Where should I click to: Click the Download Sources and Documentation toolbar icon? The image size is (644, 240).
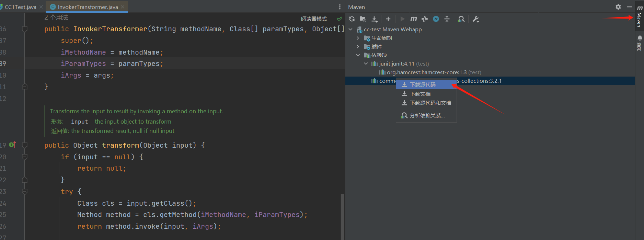click(x=375, y=19)
